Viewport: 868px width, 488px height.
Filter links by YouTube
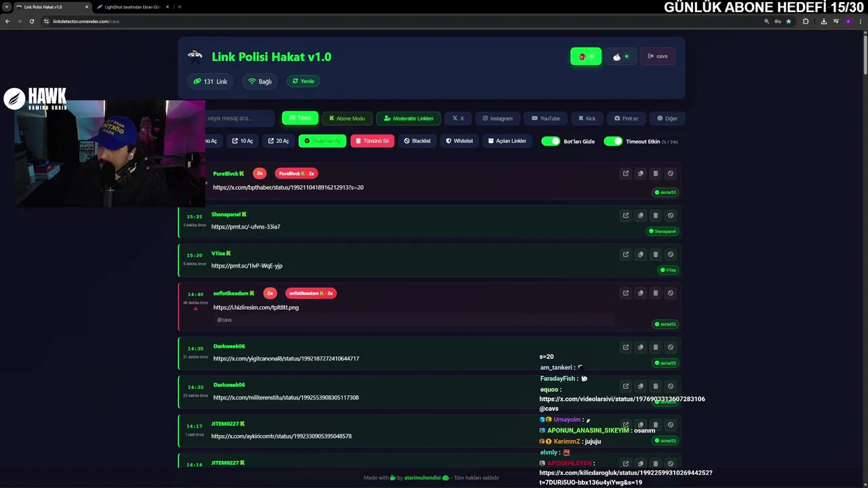[546, 118]
